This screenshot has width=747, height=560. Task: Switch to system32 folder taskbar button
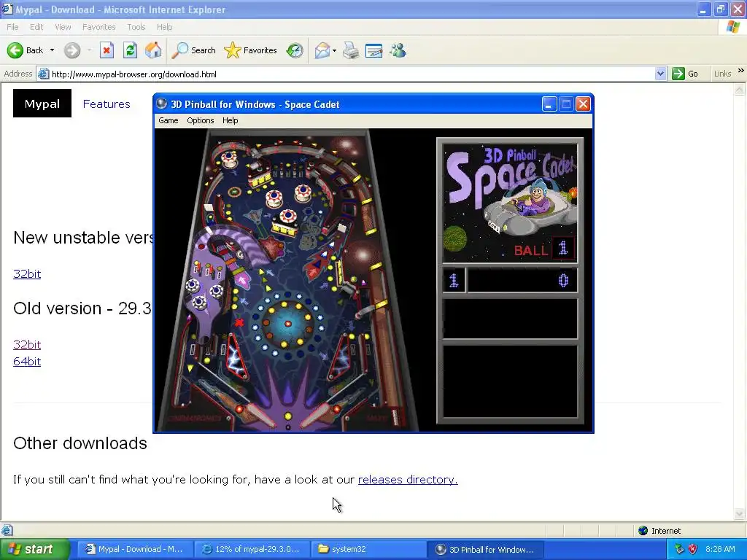(x=368, y=549)
